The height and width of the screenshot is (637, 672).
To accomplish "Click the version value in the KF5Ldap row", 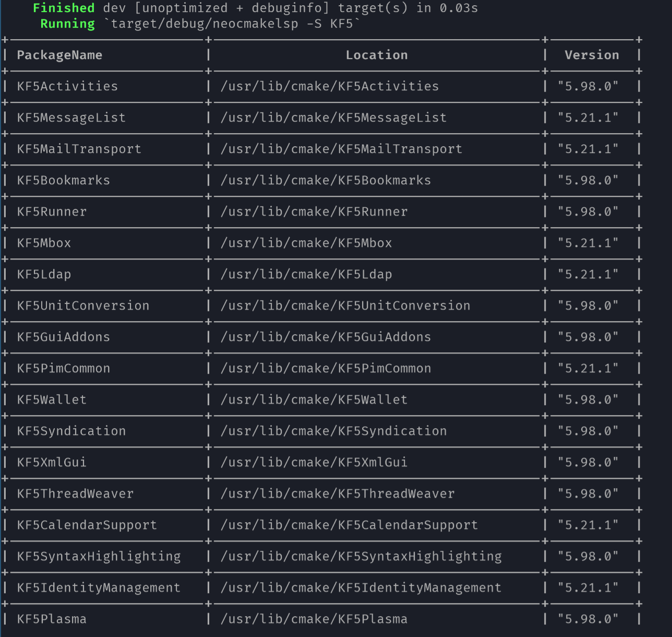I will [x=588, y=275].
